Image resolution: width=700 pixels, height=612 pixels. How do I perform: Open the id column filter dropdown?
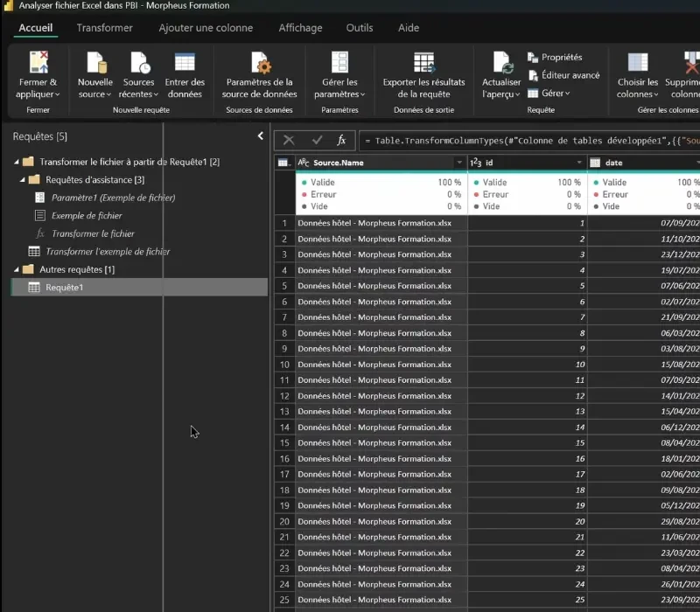coord(579,163)
